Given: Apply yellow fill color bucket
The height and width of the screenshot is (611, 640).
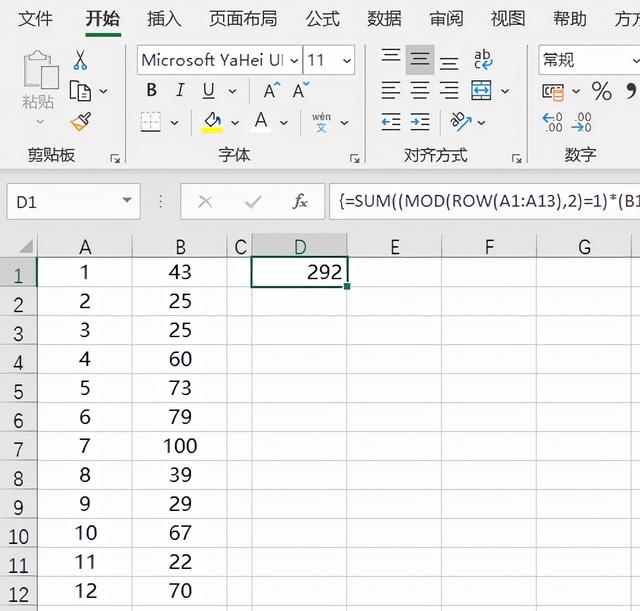Looking at the screenshot, I should pyautogui.click(x=212, y=122).
